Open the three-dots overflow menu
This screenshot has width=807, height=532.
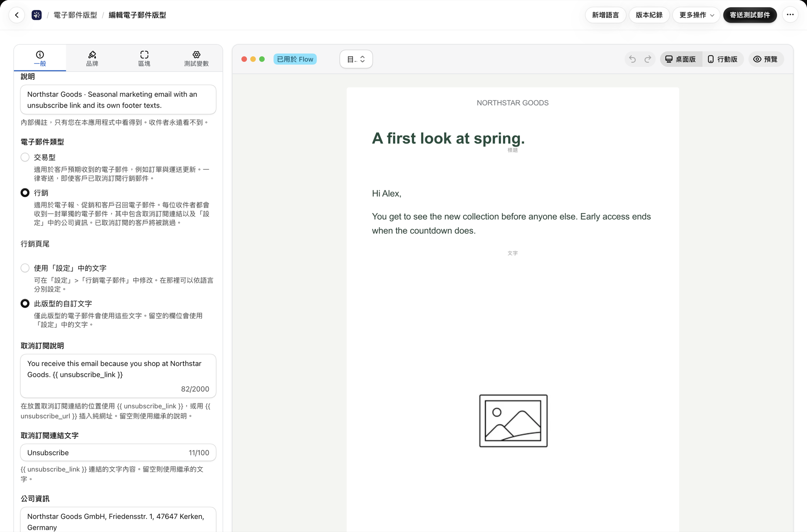point(790,15)
